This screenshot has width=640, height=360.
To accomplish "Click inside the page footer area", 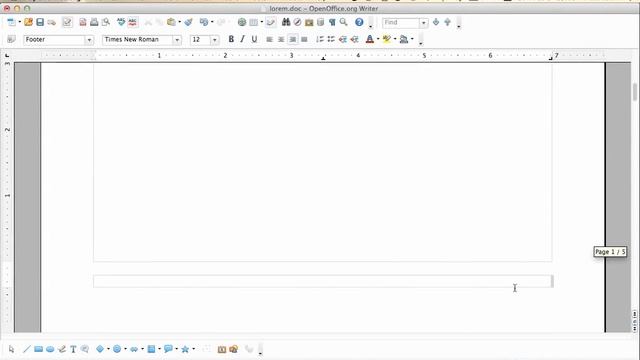I will 322,281.
